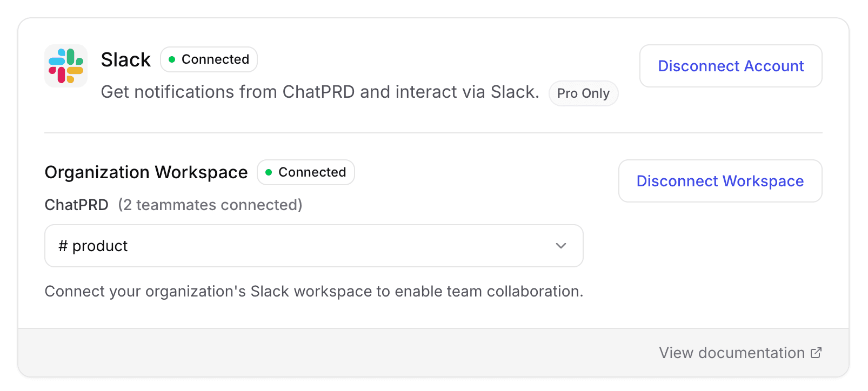The width and height of the screenshot is (868, 391).
Task: Click the external link icon beside View documentation
Action: click(816, 353)
